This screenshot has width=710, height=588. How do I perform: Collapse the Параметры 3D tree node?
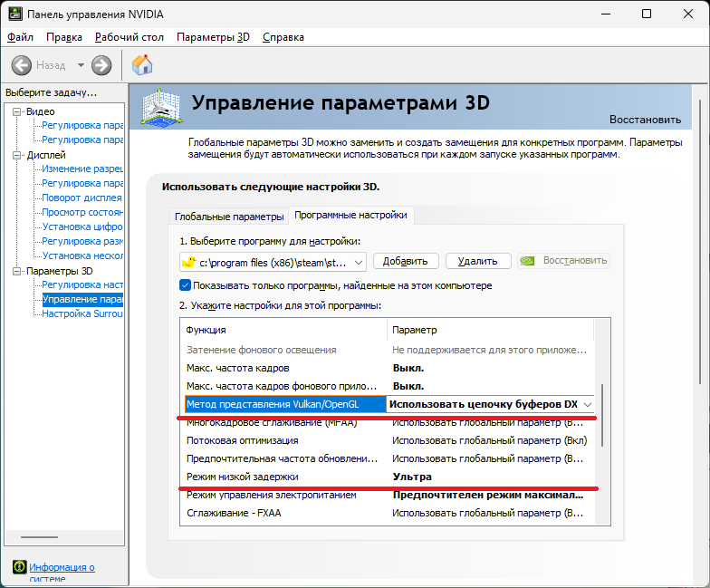(x=16, y=271)
